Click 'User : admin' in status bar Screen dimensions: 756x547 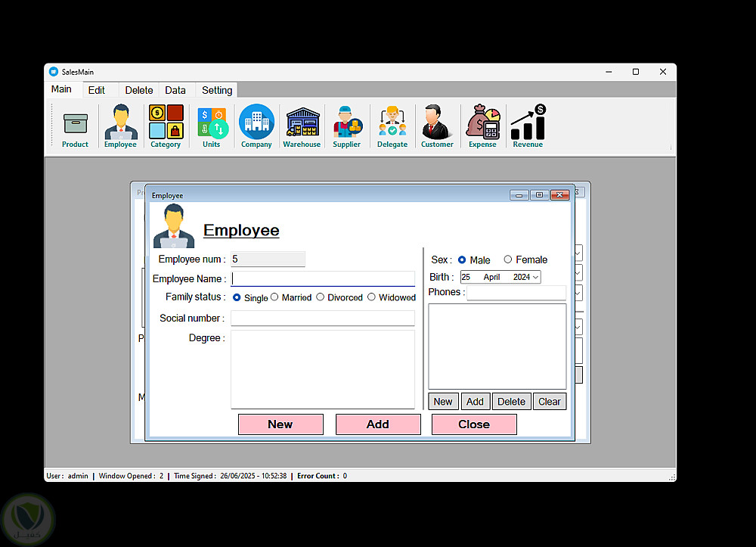(x=67, y=476)
